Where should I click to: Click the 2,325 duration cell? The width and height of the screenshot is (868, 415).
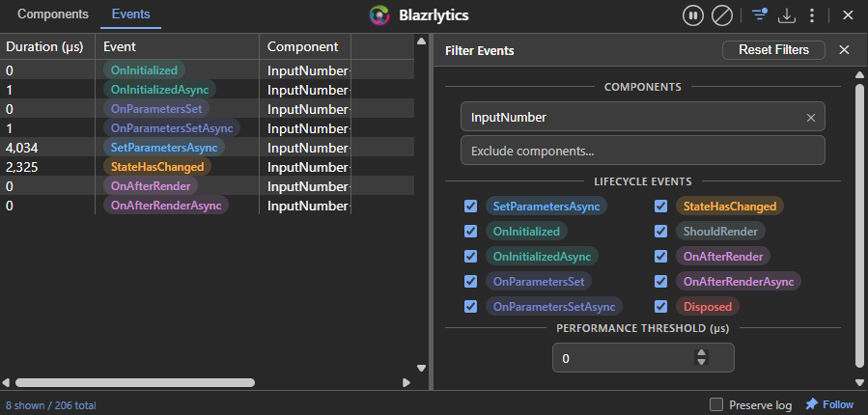[47, 167]
